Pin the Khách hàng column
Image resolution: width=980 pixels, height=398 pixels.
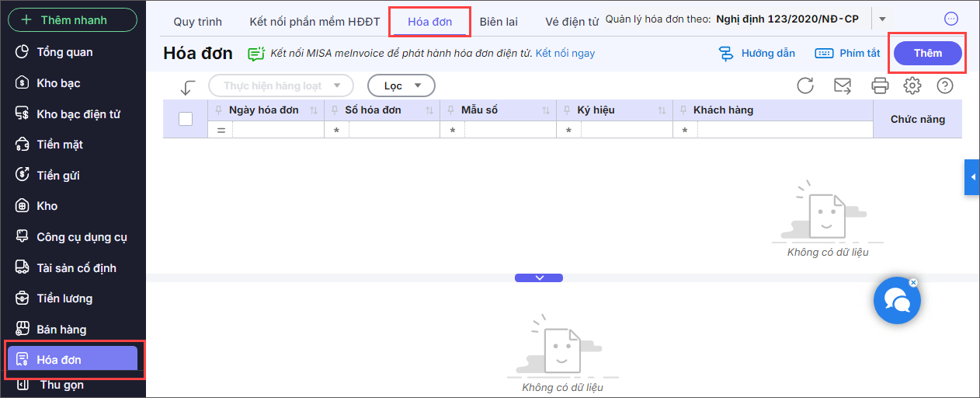(683, 110)
